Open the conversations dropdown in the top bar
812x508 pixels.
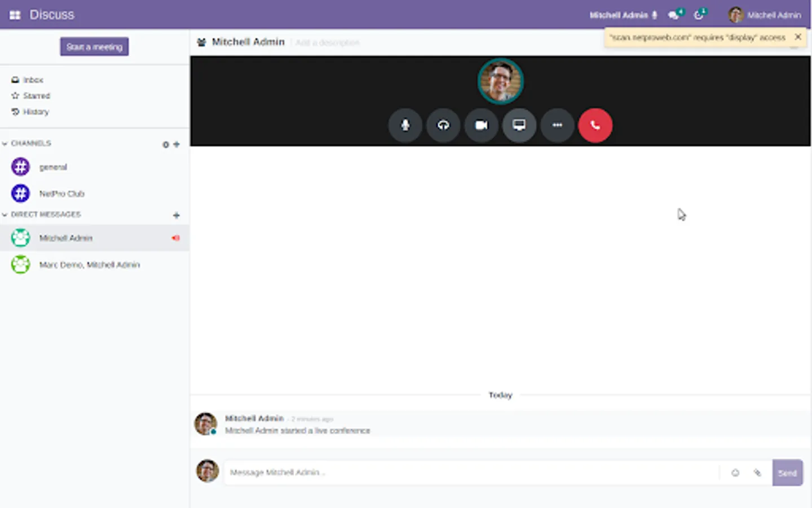(675, 15)
